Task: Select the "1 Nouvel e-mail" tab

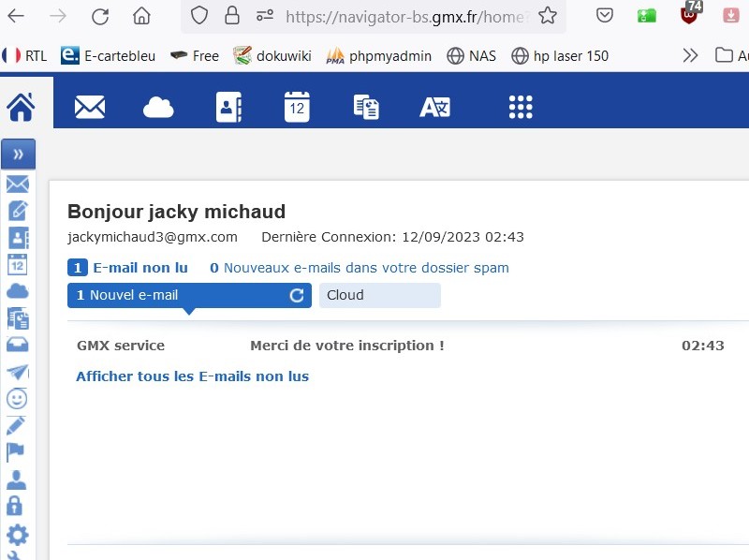Action: 178,295
